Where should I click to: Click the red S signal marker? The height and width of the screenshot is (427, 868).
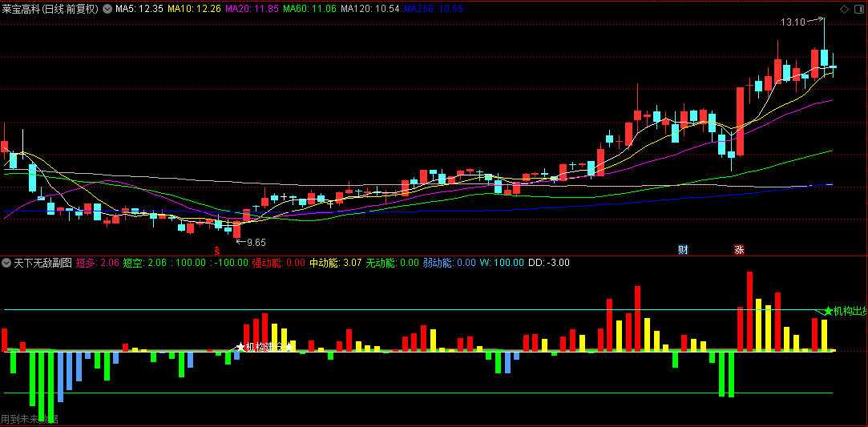217,250
